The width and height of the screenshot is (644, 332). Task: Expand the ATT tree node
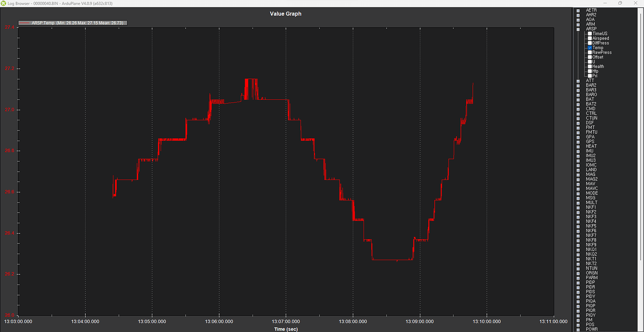(578, 81)
